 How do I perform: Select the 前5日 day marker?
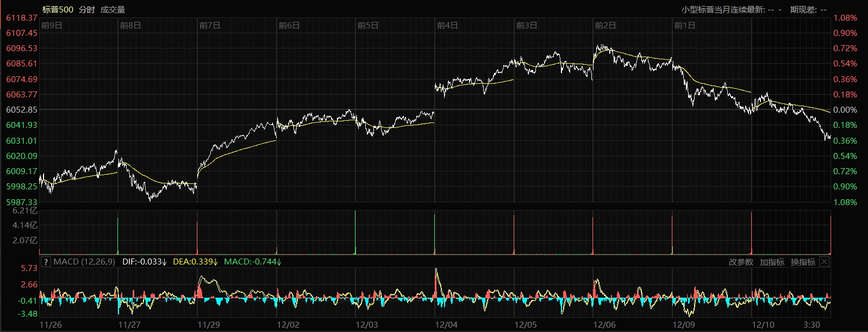368,26
